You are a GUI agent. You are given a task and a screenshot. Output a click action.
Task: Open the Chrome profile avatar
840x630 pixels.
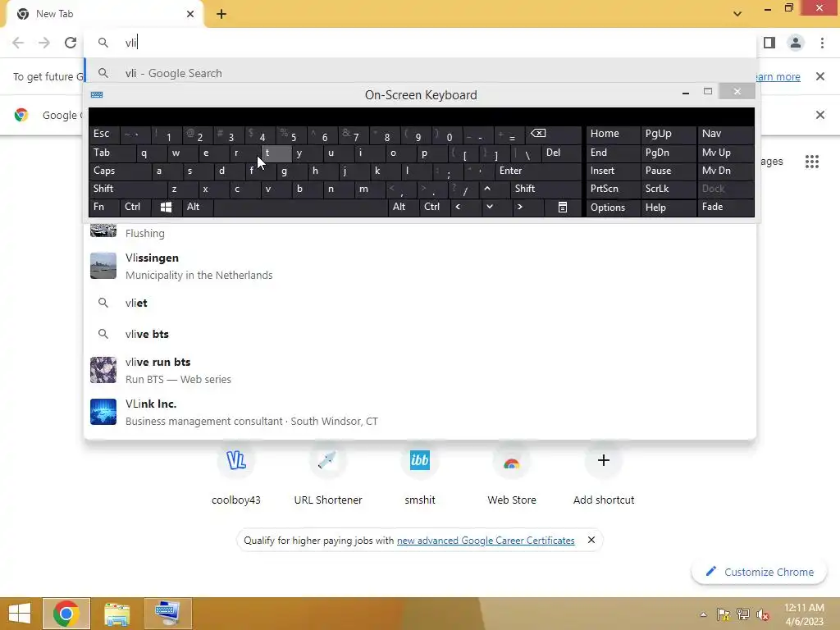click(796, 43)
